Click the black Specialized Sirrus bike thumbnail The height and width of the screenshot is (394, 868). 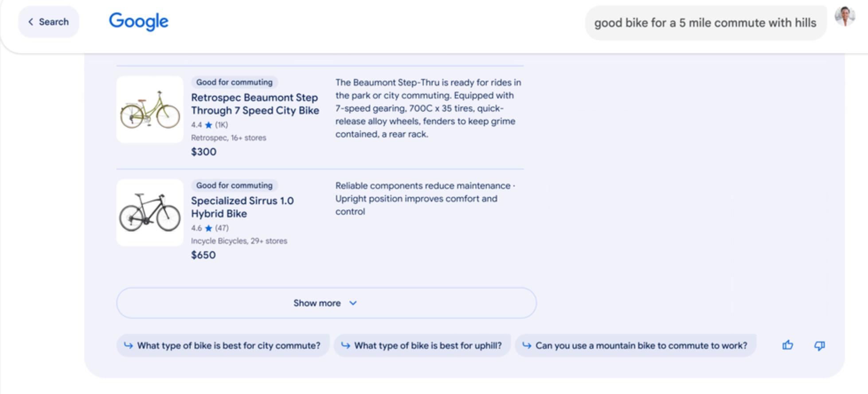pyautogui.click(x=150, y=213)
